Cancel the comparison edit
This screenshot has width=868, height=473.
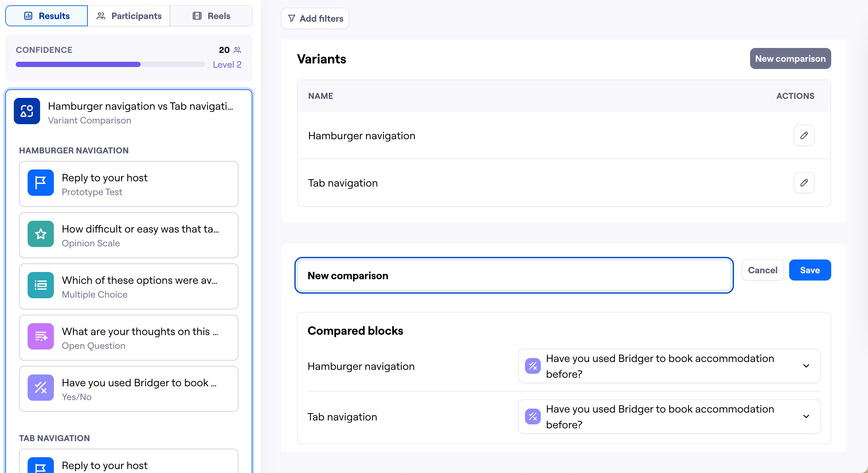pos(762,270)
